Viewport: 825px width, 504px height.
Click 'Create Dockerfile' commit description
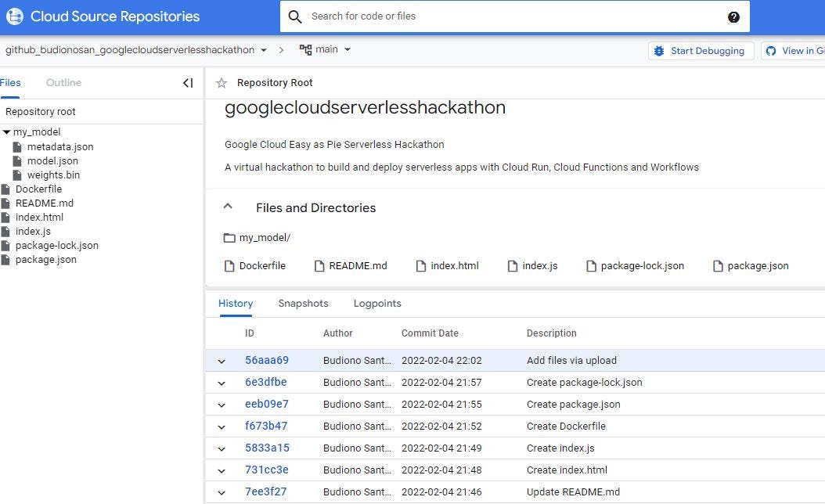pyautogui.click(x=566, y=427)
